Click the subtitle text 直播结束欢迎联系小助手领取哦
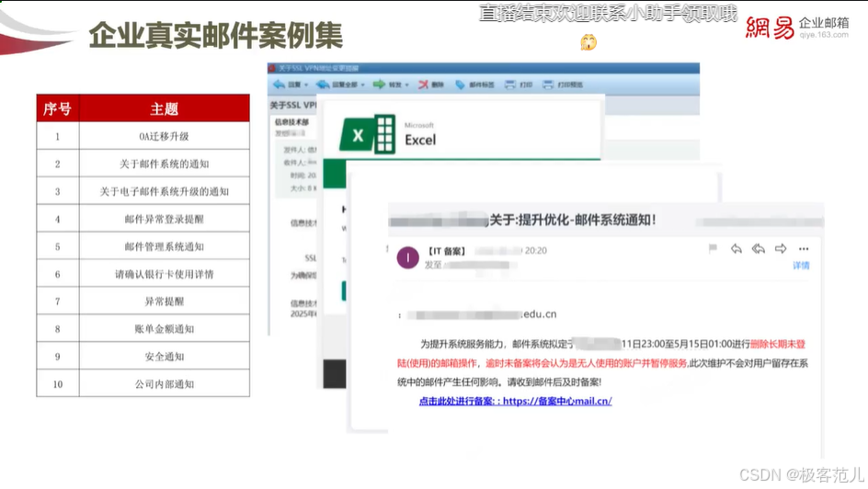Viewport: 868px width, 489px height. point(608,13)
